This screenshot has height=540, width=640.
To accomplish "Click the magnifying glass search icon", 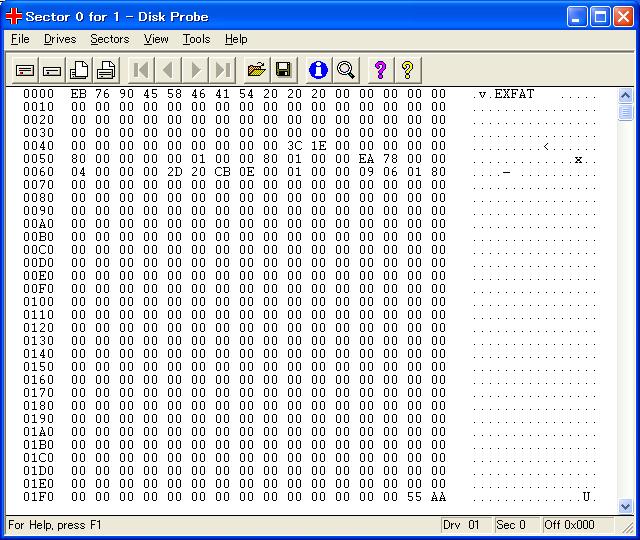I will tap(345, 70).
